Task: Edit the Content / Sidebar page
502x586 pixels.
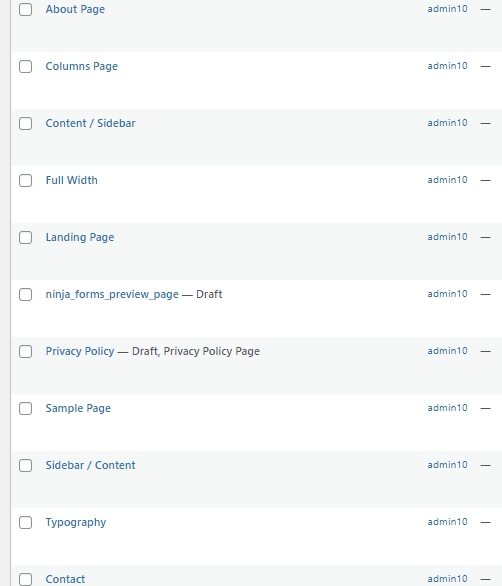Action: (x=90, y=123)
